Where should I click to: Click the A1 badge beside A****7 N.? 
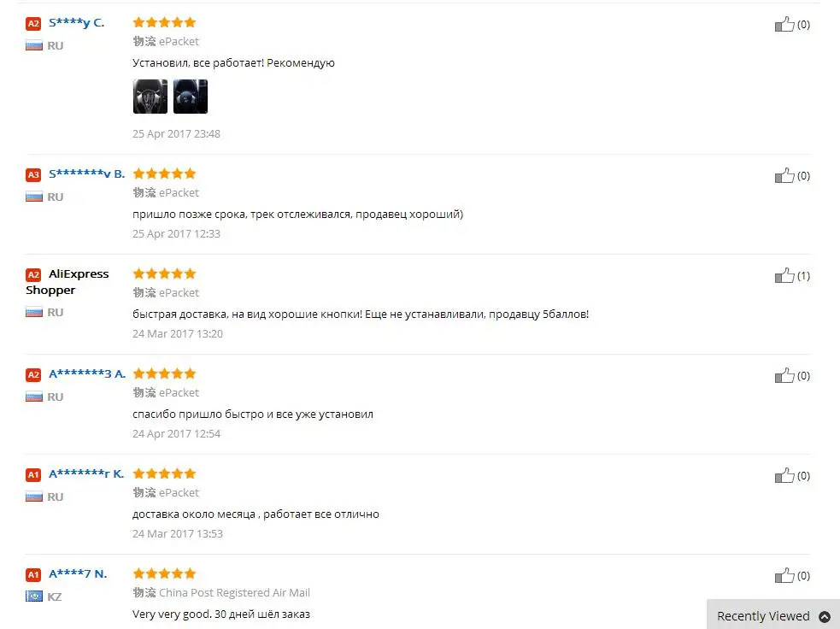[x=33, y=575]
